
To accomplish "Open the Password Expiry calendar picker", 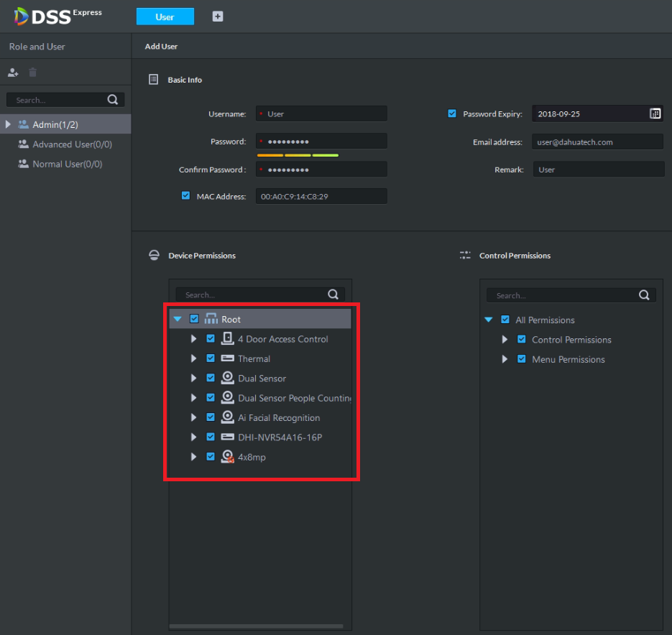I will click(655, 113).
